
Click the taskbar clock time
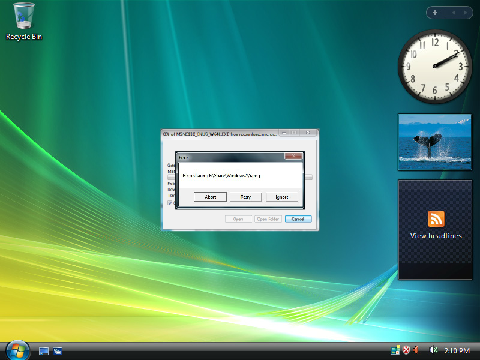point(457,351)
